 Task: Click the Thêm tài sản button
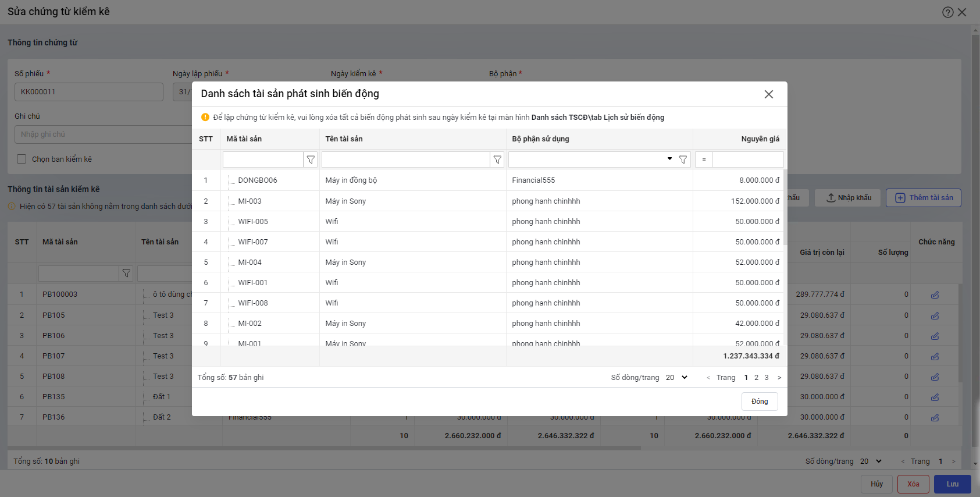[x=923, y=198]
